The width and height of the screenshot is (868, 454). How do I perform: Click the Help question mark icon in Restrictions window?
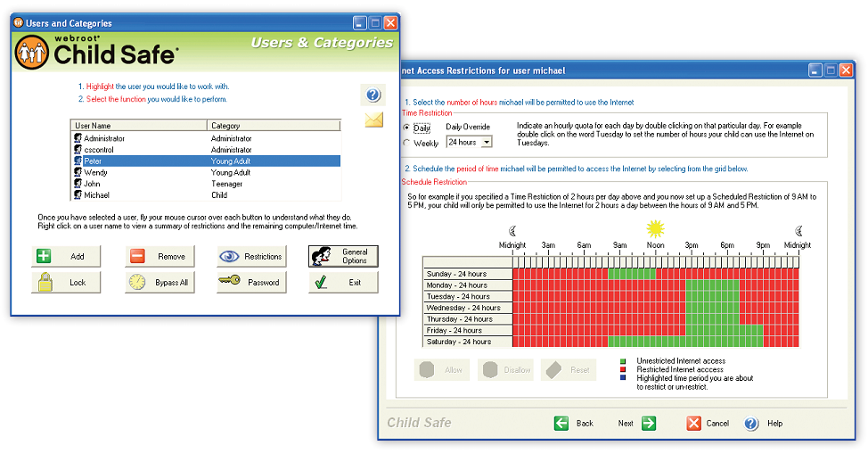click(751, 424)
